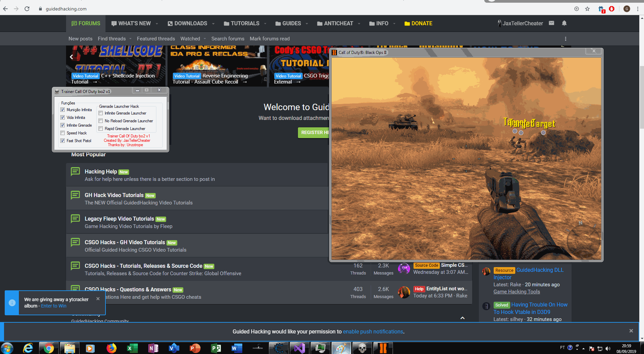This screenshot has width=644, height=354.
Task: Open the forum sub-navigation overflow dots
Action: click(565, 39)
